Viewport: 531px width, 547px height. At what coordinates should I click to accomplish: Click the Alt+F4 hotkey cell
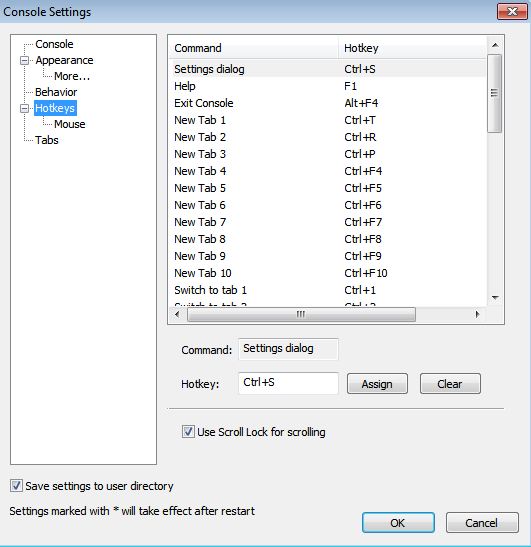coord(361,103)
